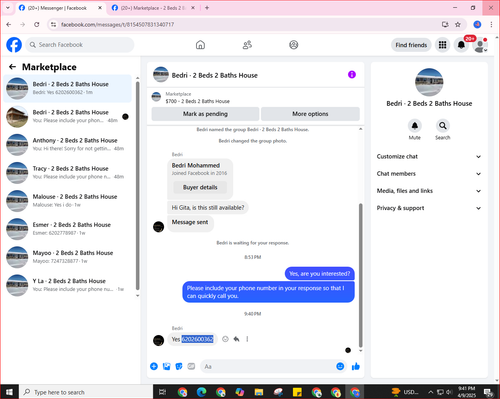Open the Chrome profile avatar
Image resolution: width=500 pixels, height=399 pixels.
477,24
